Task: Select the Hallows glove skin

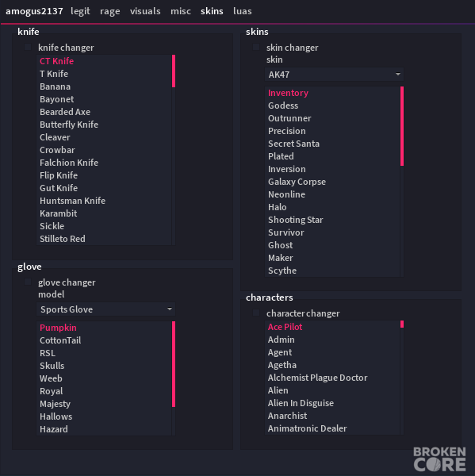Action: point(104,416)
